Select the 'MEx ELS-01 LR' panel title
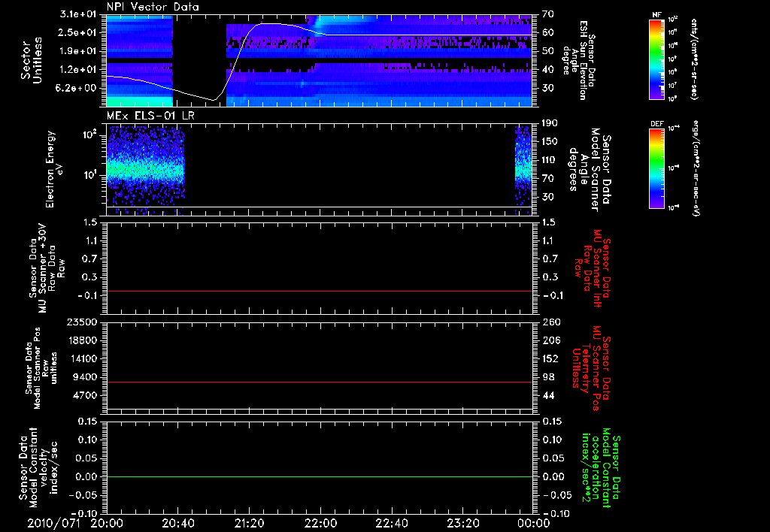This screenshot has width=770, height=532. [150, 116]
